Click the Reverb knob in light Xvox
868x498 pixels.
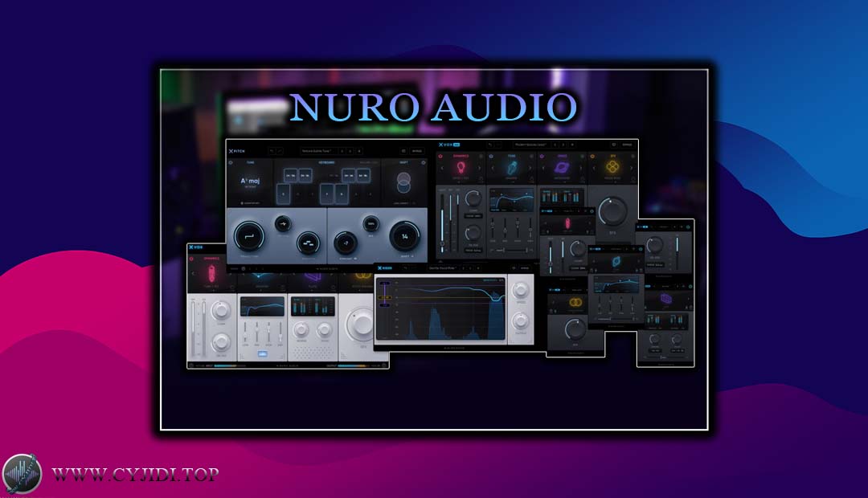(301, 330)
